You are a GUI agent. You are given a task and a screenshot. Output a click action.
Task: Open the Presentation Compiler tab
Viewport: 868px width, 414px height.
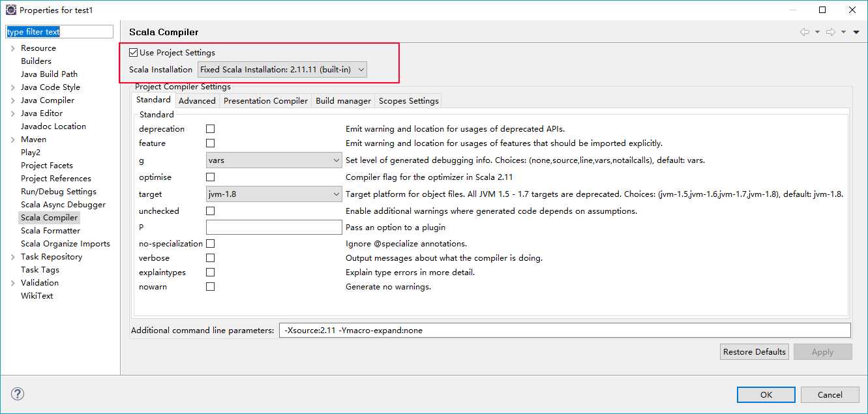pos(265,101)
